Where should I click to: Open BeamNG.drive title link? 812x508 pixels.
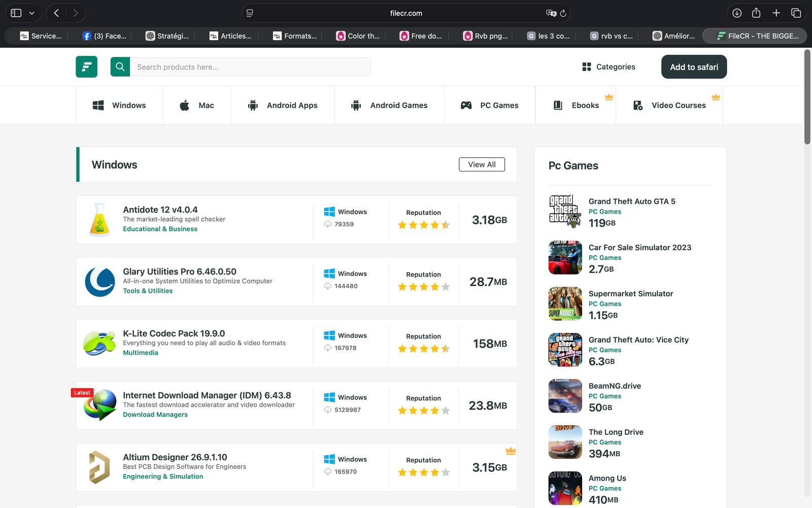coord(615,386)
